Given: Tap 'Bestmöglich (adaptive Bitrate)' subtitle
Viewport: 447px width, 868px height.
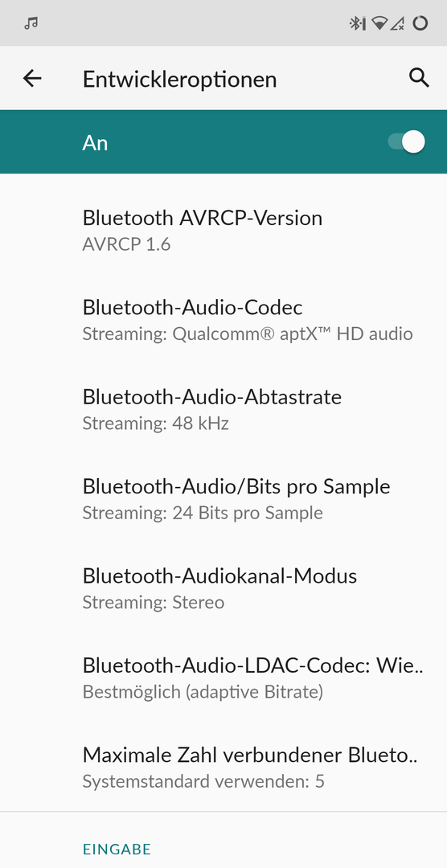Looking at the screenshot, I should [x=203, y=692].
